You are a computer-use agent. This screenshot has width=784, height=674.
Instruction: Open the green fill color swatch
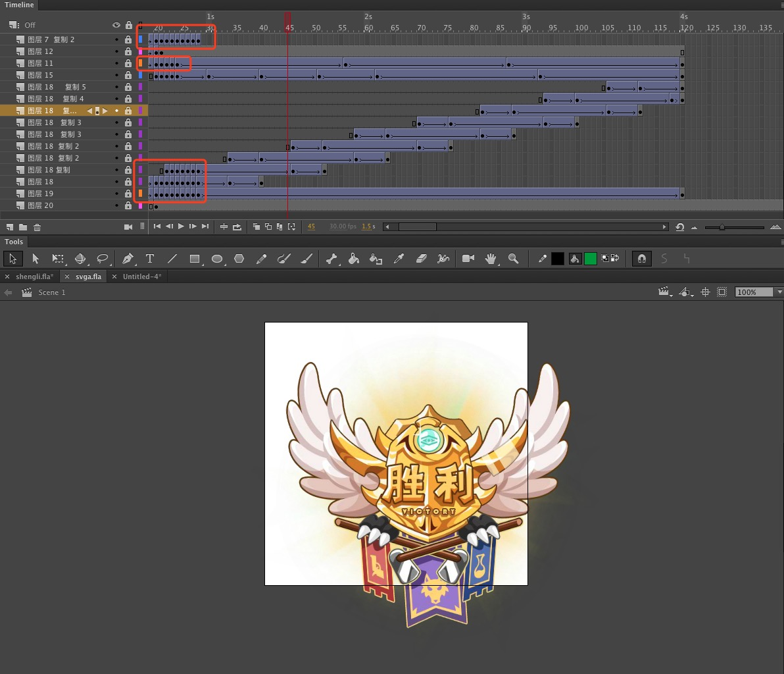(591, 259)
